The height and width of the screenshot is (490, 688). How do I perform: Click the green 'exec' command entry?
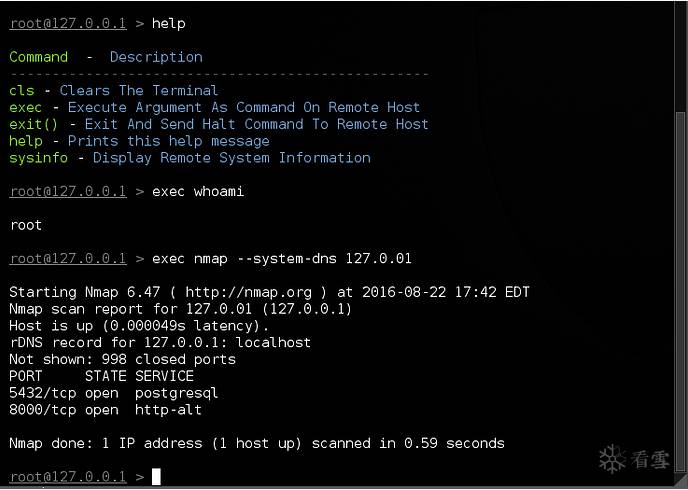point(26,107)
